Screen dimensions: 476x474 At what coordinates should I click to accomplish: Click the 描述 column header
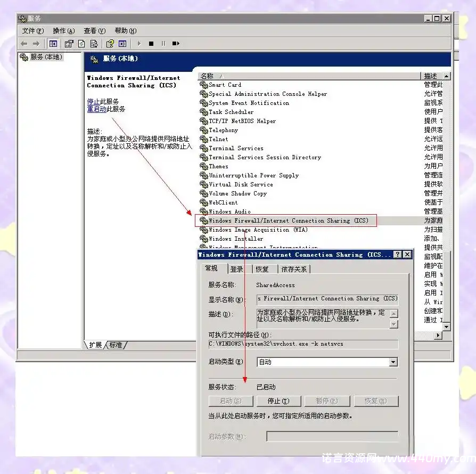point(432,76)
